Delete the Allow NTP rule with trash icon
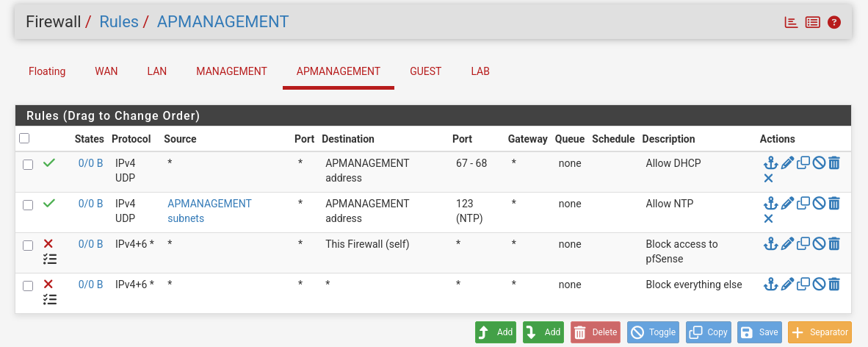The width and height of the screenshot is (868, 347). (x=834, y=204)
